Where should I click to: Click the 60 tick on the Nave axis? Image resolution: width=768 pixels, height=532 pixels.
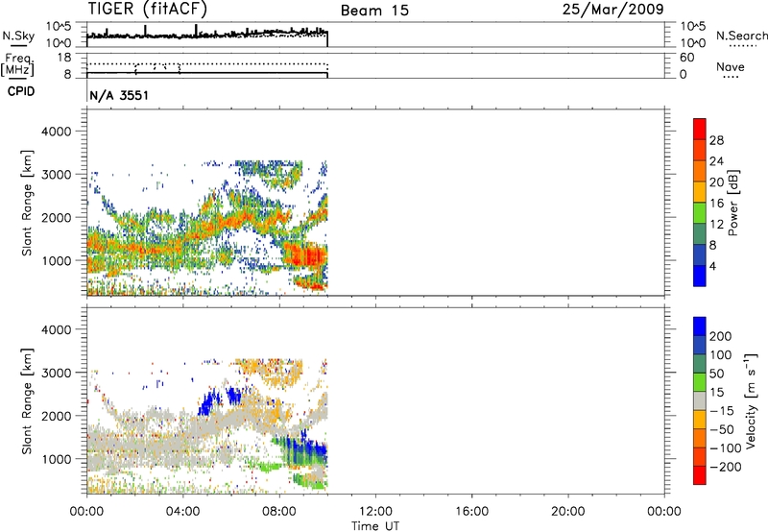(687, 58)
